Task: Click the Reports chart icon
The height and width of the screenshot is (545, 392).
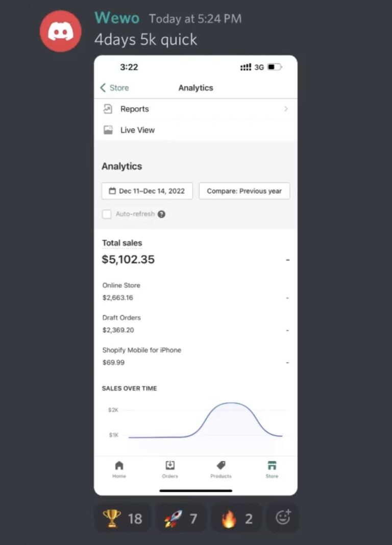Action: [108, 109]
